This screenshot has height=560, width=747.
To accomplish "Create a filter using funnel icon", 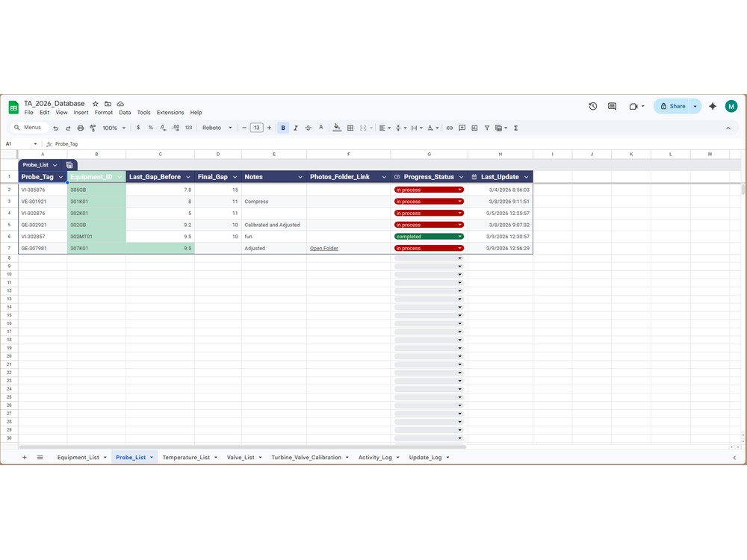I will (x=487, y=128).
